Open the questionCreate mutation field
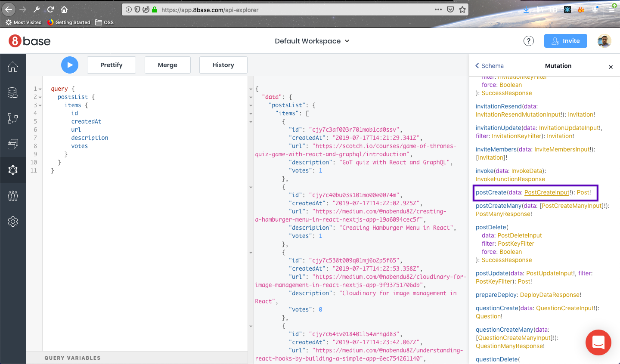 pos(497,308)
